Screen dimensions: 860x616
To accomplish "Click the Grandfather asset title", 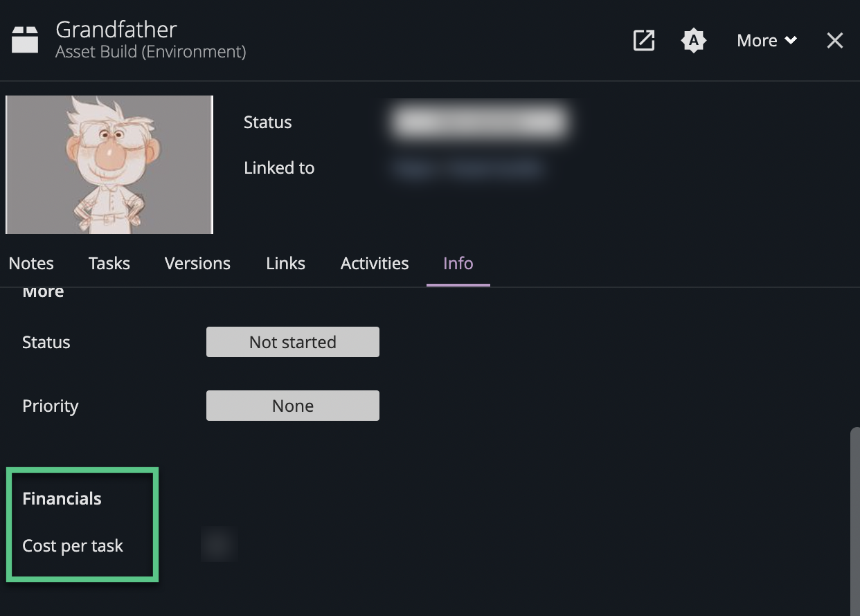I will (x=116, y=29).
